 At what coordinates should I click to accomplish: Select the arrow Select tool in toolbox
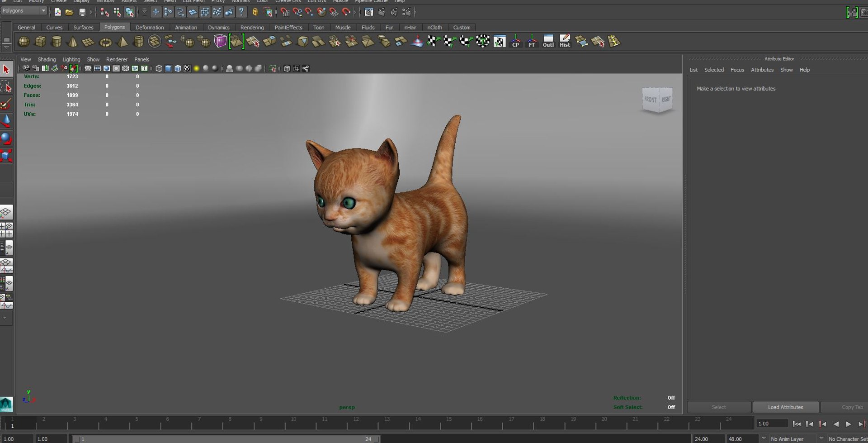pos(6,69)
